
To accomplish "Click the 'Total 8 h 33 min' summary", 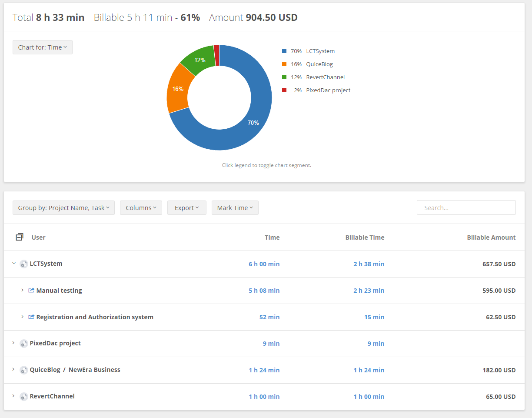I will click(x=48, y=17).
